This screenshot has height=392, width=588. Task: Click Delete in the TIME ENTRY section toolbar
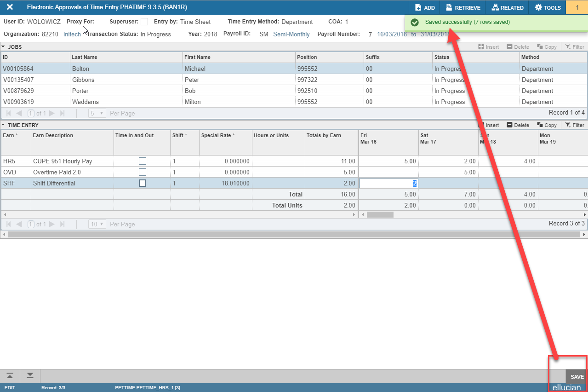(x=518, y=125)
